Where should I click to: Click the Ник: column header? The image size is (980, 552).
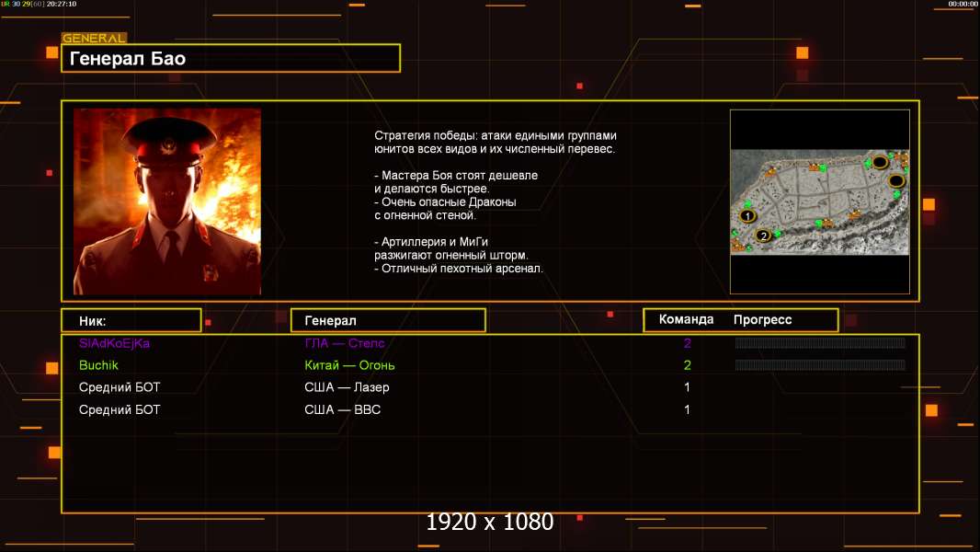pyautogui.click(x=131, y=320)
